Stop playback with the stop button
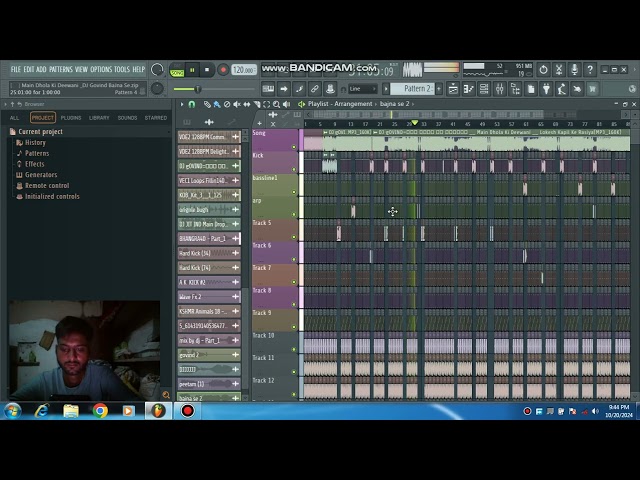The height and width of the screenshot is (480, 640). pos(207,70)
